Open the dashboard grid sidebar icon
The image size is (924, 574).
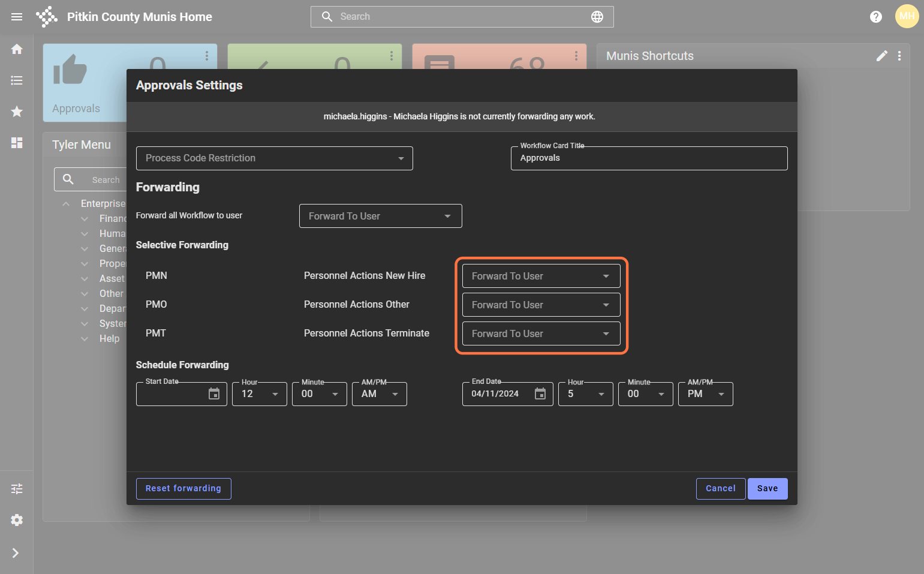click(x=17, y=143)
